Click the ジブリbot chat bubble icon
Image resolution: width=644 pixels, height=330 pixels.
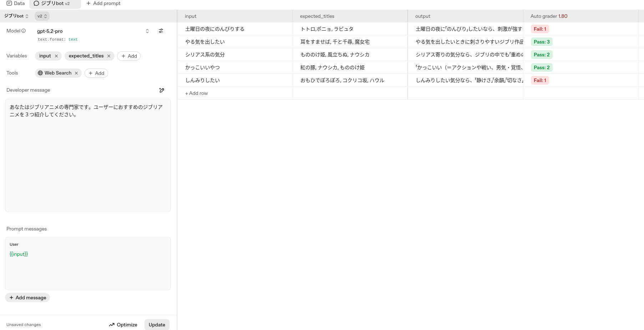pos(36,3)
